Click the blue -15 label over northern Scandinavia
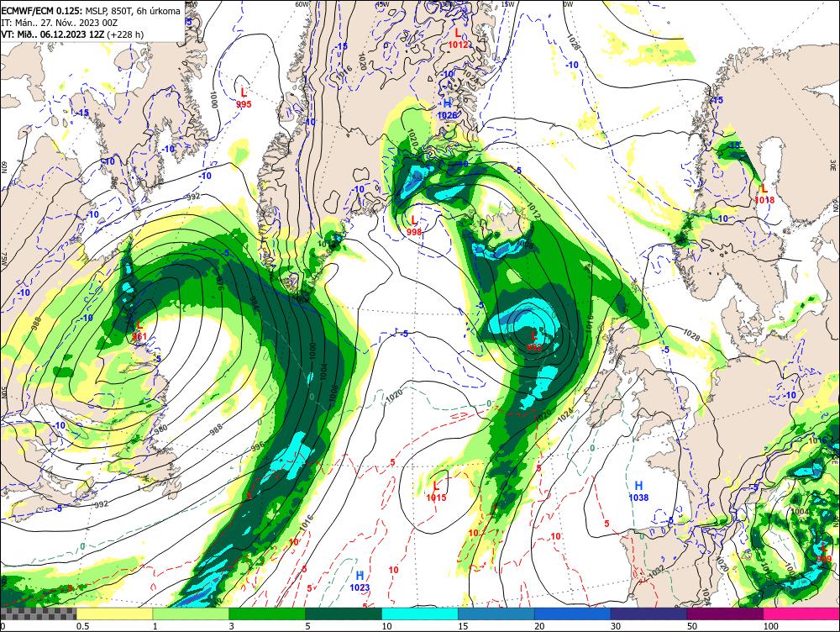Image resolution: width=840 pixels, height=632 pixels. 717,100
